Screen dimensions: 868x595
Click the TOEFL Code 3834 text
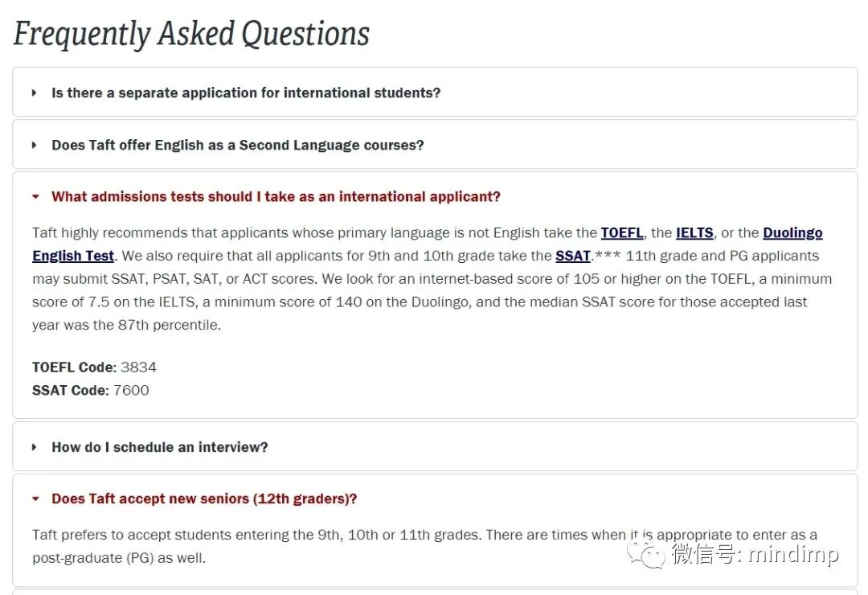94,367
